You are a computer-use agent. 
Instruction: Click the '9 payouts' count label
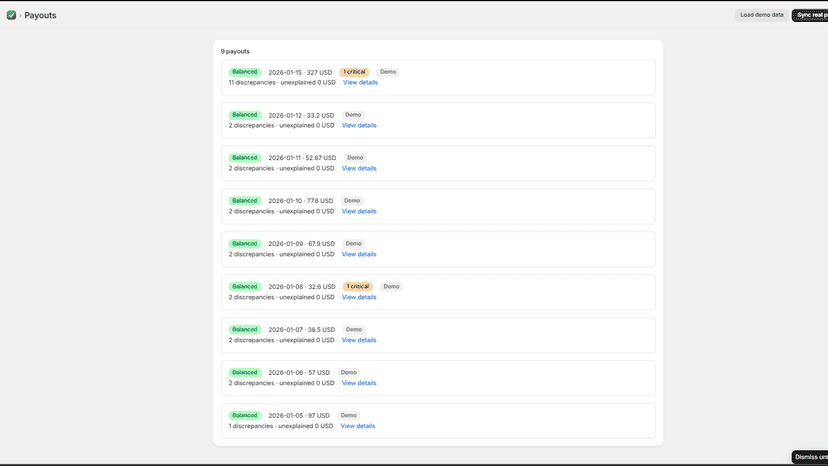[x=235, y=51]
